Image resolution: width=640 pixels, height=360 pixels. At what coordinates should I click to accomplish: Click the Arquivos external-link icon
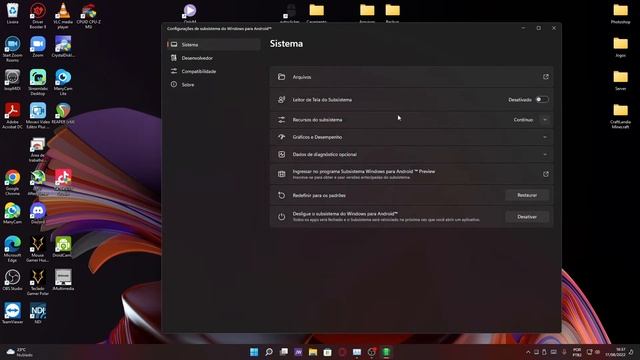point(546,77)
